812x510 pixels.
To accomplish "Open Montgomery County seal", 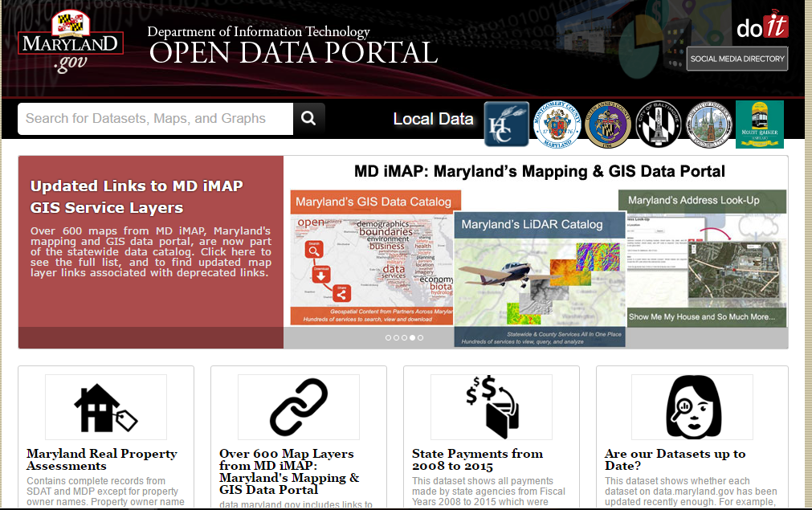I will (x=557, y=124).
